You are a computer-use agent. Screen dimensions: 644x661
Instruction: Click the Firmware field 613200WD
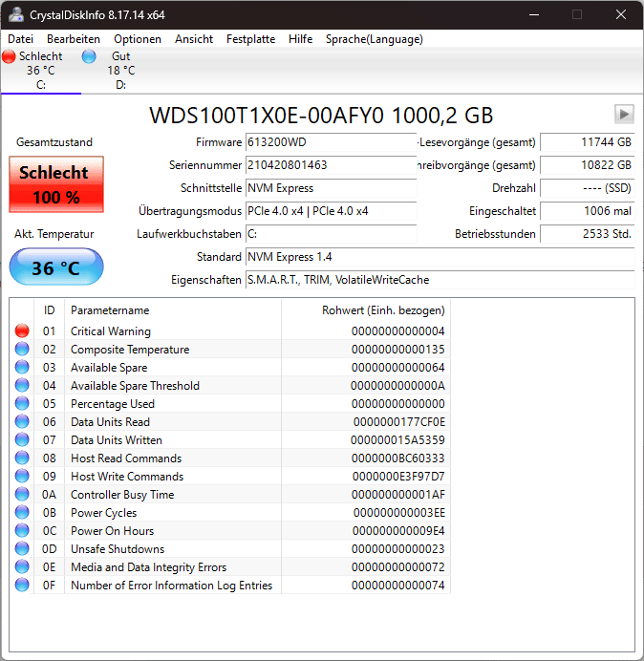coord(331,142)
